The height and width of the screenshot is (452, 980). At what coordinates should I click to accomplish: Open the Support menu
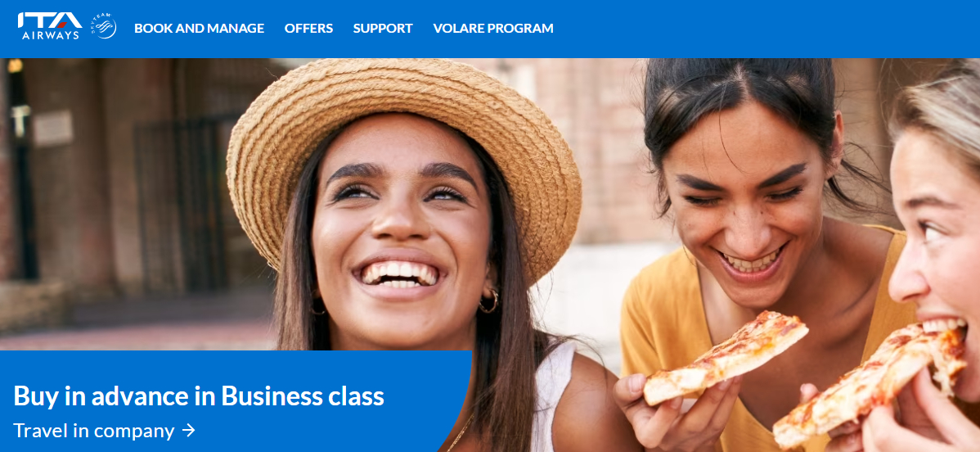point(383,28)
